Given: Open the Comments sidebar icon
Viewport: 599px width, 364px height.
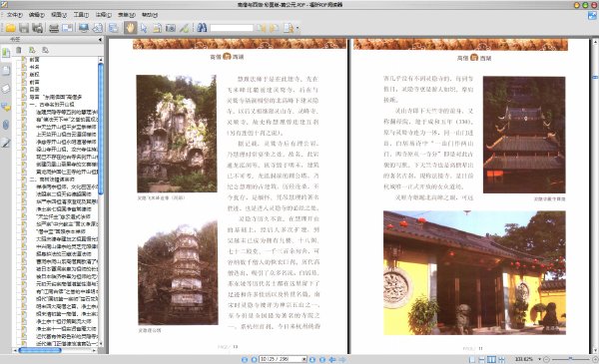Looking at the screenshot, I should click(x=6, y=107).
